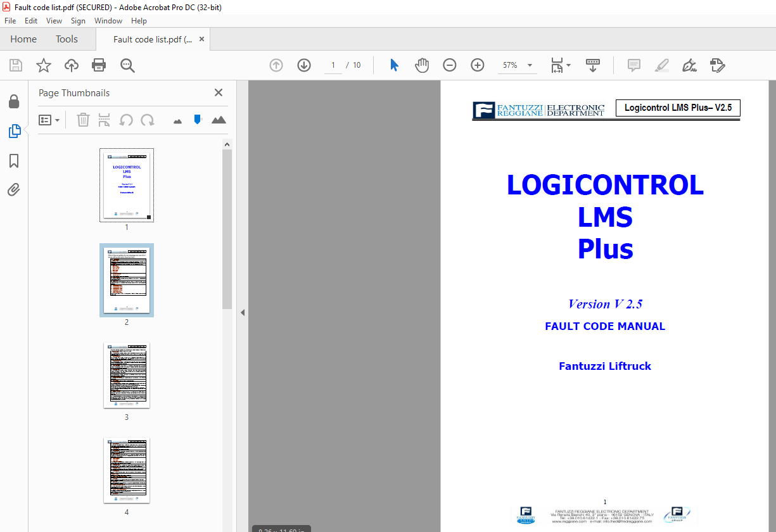The height and width of the screenshot is (532, 776).
Task: Open the File menu
Action: coord(10,21)
